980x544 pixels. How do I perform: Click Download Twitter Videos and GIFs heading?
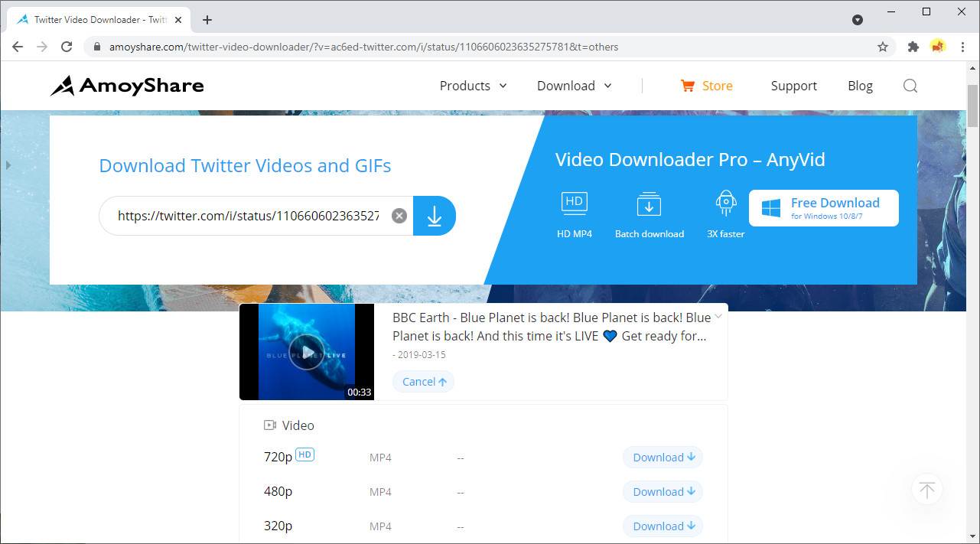coord(245,166)
